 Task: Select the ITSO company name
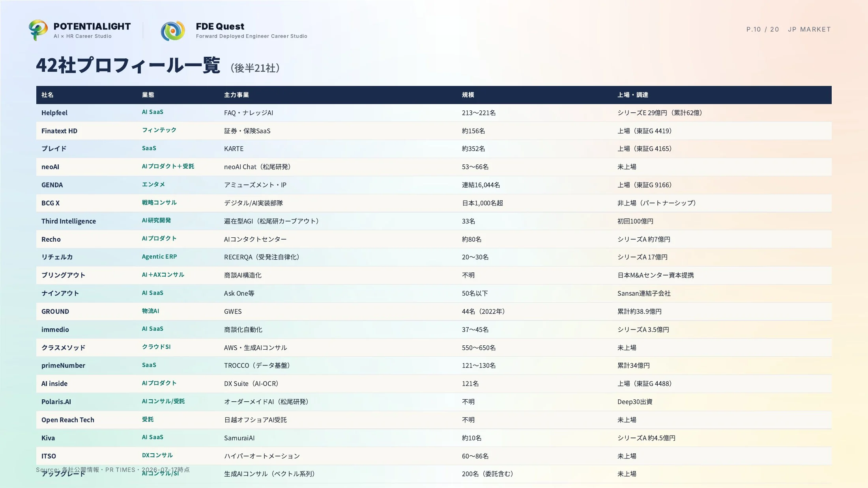(x=49, y=456)
